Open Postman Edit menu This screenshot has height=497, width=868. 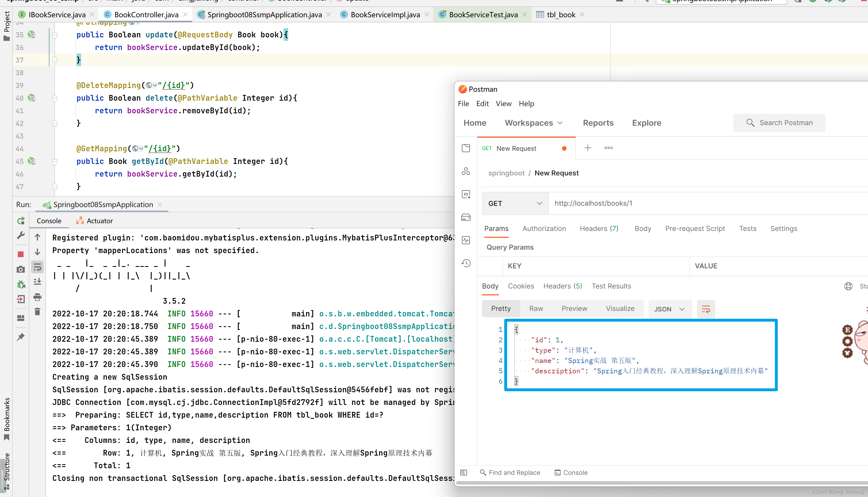click(482, 104)
